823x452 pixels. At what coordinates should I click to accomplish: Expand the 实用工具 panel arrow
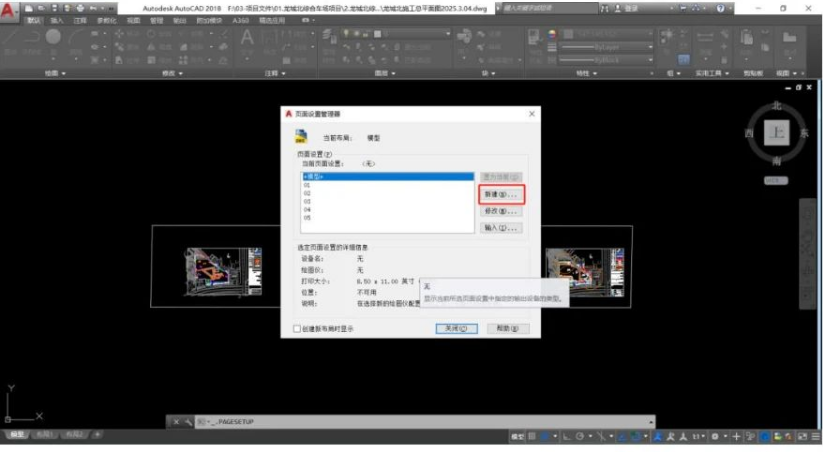[727, 73]
